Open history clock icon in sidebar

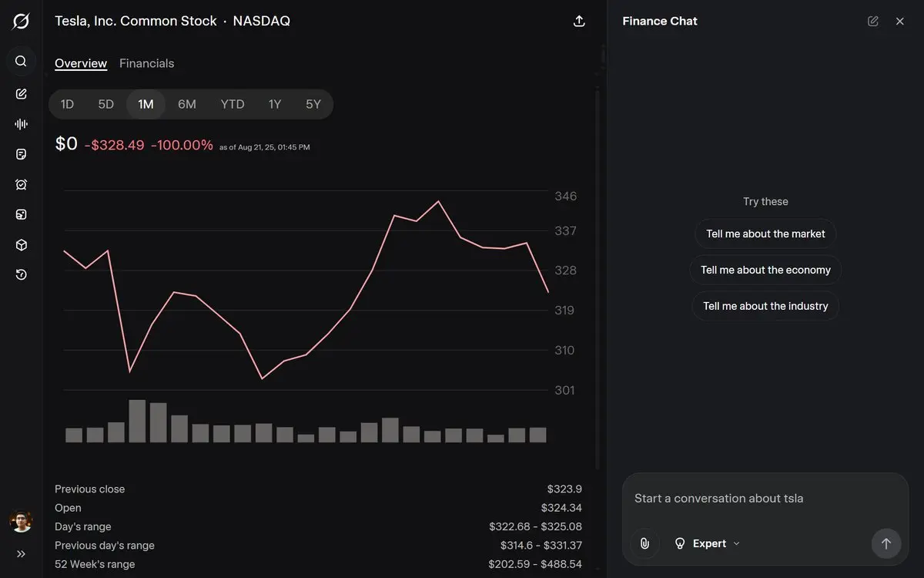21,274
